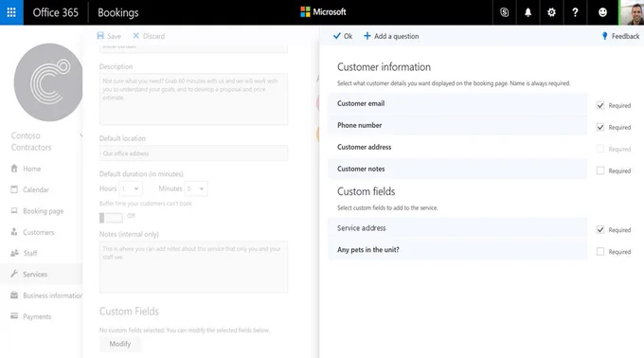Open the help question mark
The width and height of the screenshot is (644, 358).
click(x=575, y=12)
